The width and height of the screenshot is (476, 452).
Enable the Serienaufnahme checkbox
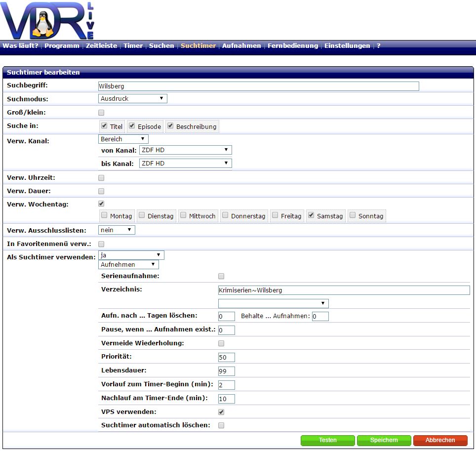[221, 276]
